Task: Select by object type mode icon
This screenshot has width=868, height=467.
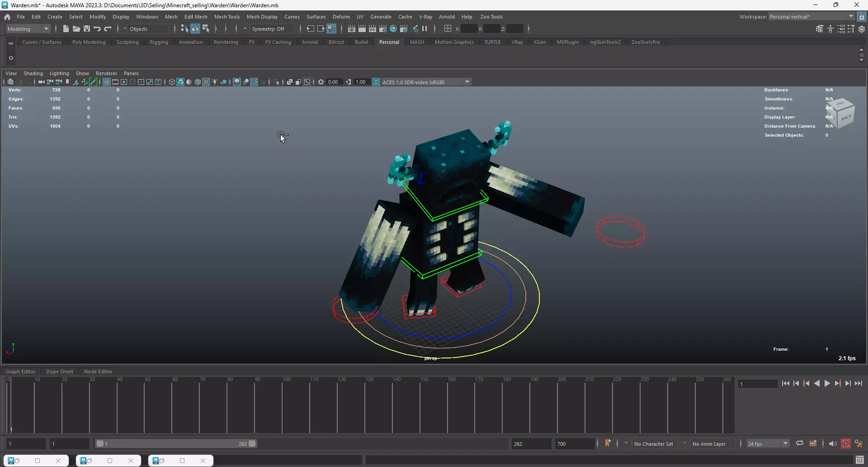Action: click(x=195, y=29)
